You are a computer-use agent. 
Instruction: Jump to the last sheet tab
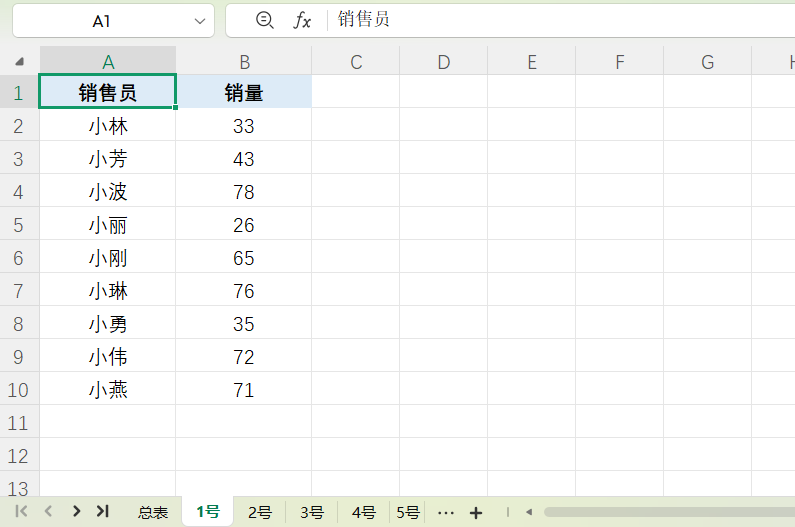(102, 511)
